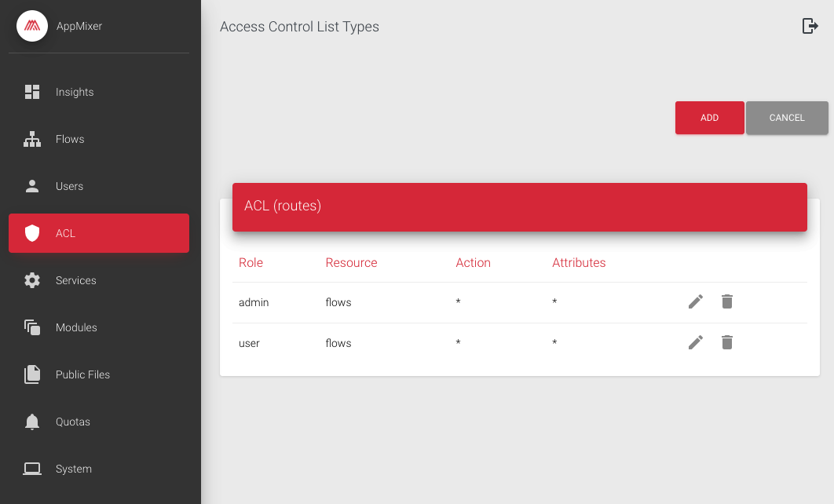The height and width of the screenshot is (504, 834).
Task: Click the ACL (routes) header bar
Action: pyautogui.click(x=519, y=206)
